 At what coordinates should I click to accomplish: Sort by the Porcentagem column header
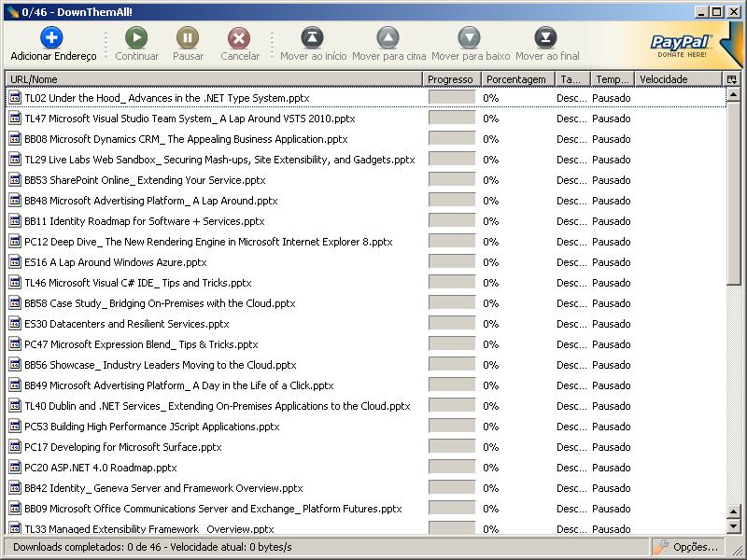click(x=518, y=79)
